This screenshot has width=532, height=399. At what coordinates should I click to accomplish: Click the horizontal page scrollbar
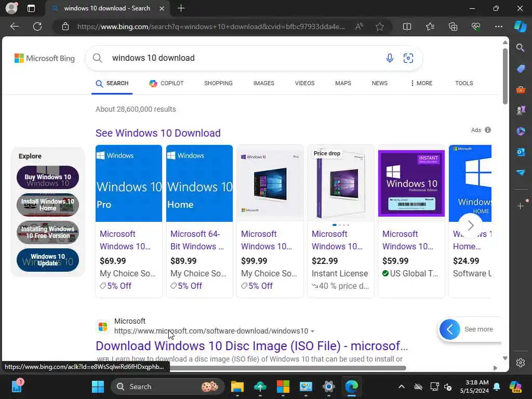(x=288, y=368)
